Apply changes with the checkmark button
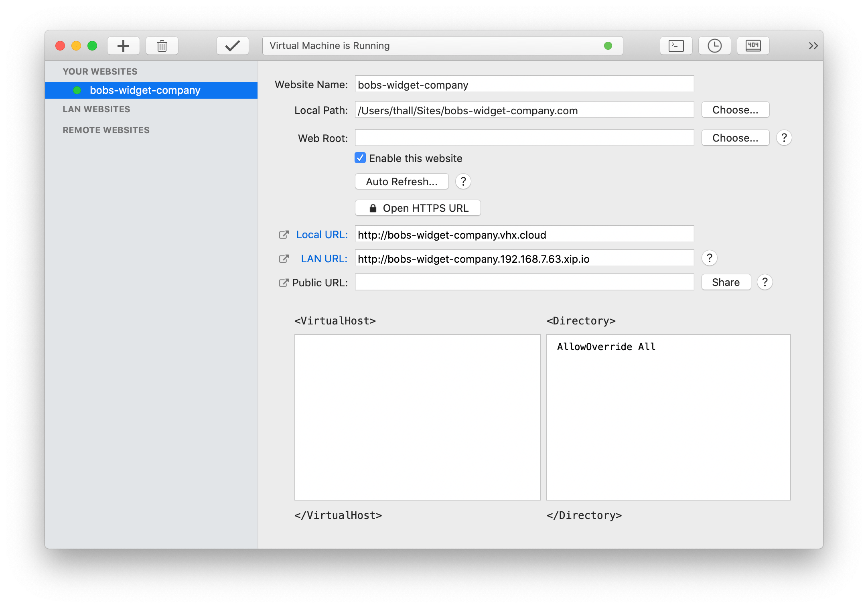The image size is (868, 608). pyautogui.click(x=233, y=46)
